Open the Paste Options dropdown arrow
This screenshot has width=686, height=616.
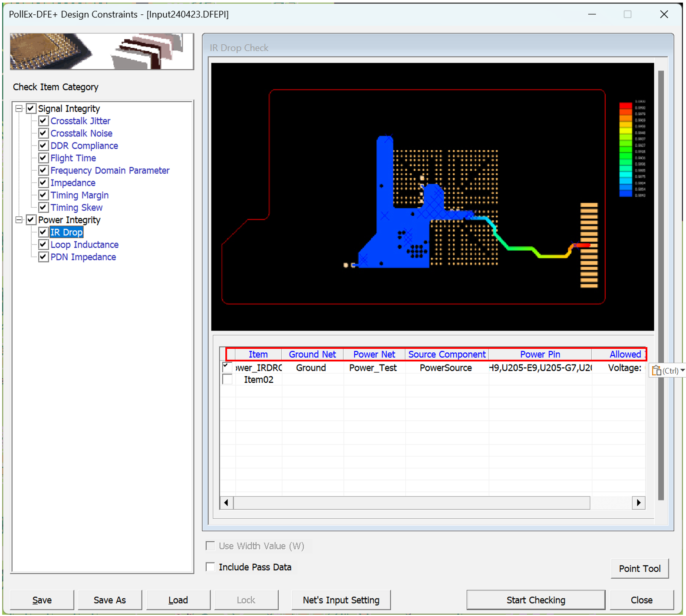pyautogui.click(x=683, y=371)
